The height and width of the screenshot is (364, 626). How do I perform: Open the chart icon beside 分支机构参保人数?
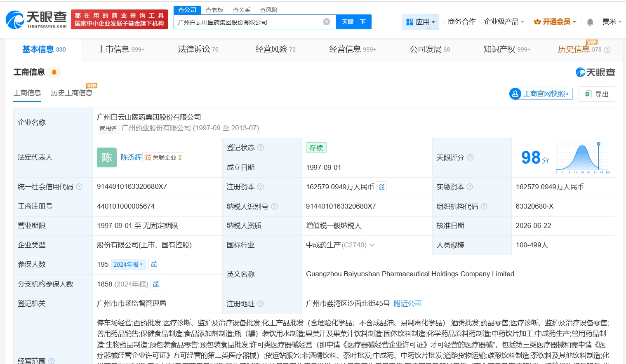point(156,284)
